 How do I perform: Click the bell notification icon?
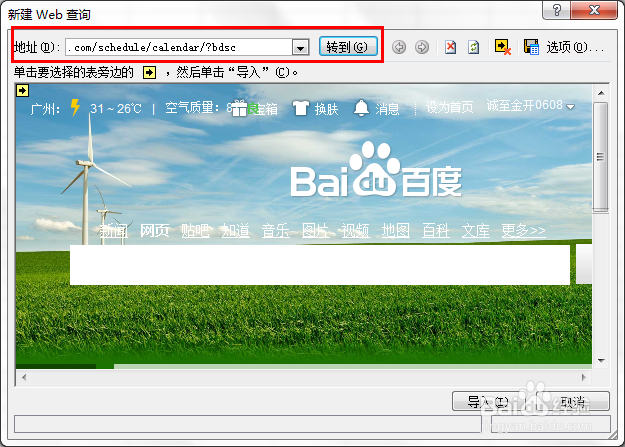coord(361,108)
